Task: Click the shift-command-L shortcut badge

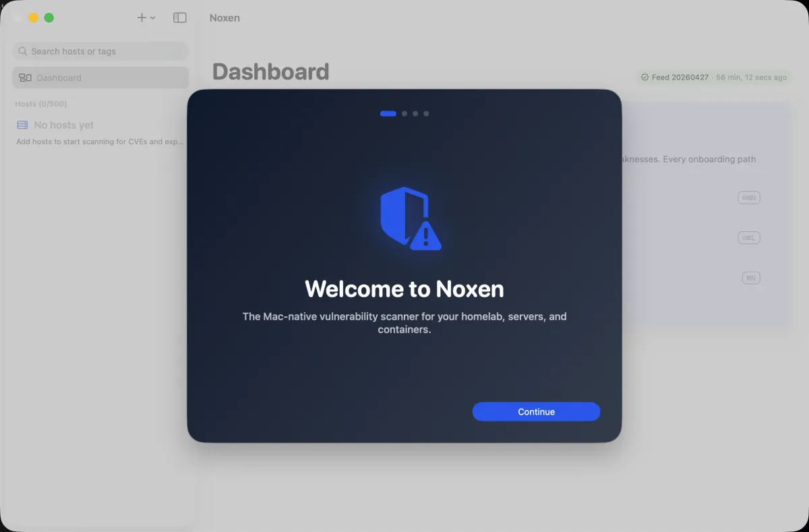Action: (x=749, y=237)
